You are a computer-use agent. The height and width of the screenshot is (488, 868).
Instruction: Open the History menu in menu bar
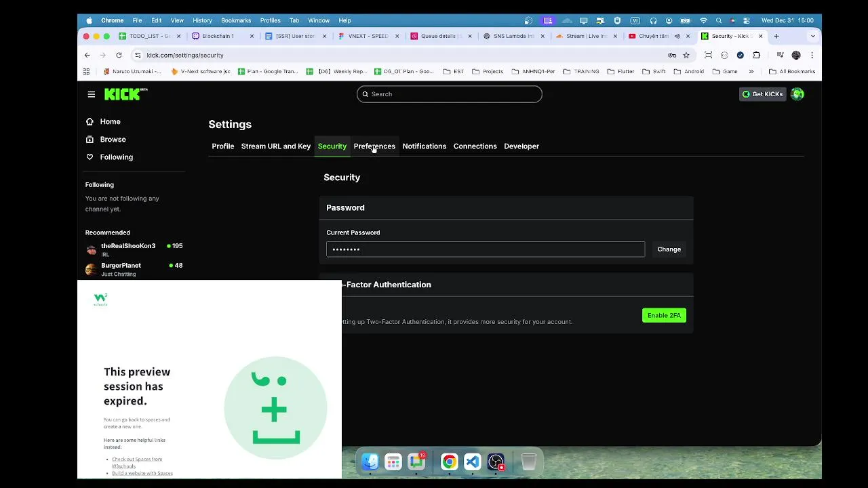click(202, 20)
